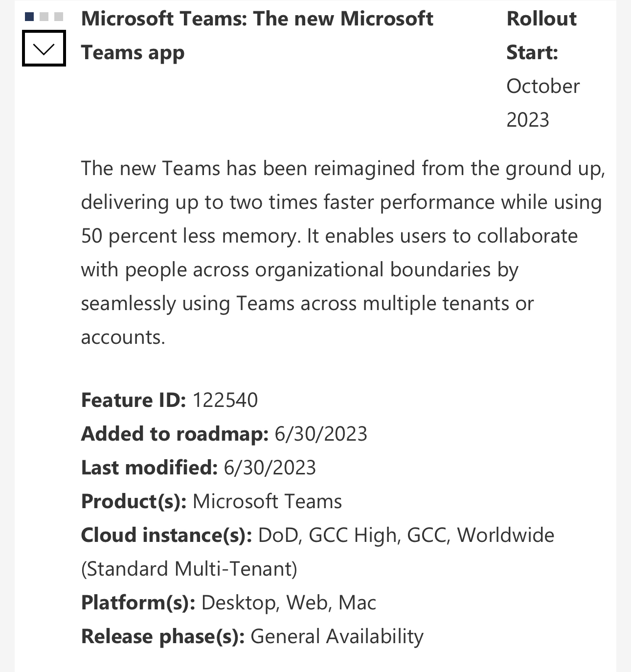Click the chevron icon inside the boxed button

point(44,49)
